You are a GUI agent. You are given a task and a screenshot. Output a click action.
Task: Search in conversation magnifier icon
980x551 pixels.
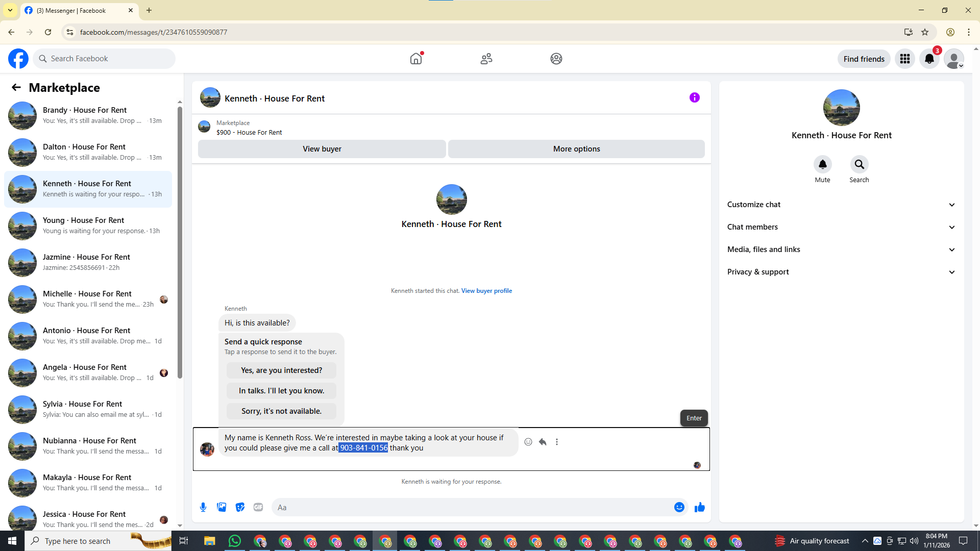(x=859, y=164)
